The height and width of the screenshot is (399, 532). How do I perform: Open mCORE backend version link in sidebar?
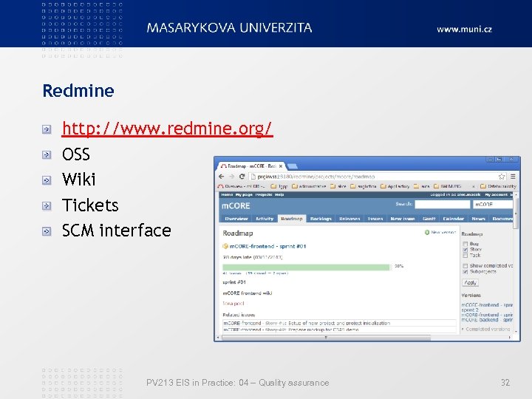coord(487,320)
